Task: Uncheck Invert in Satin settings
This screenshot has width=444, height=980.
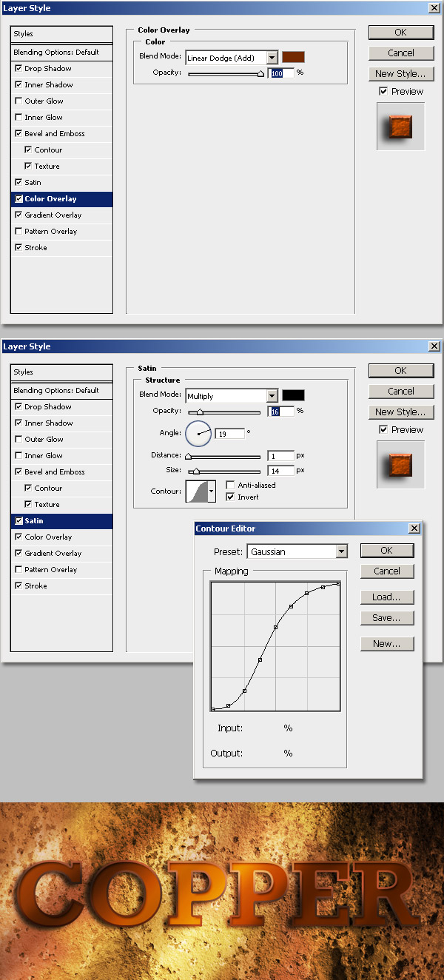Action: [x=230, y=497]
